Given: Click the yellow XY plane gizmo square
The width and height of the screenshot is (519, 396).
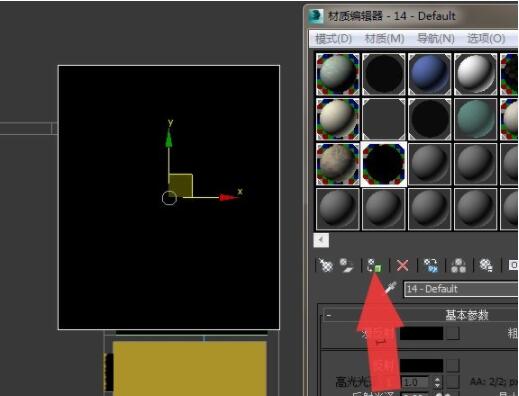Looking at the screenshot, I should tap(181, 185).
